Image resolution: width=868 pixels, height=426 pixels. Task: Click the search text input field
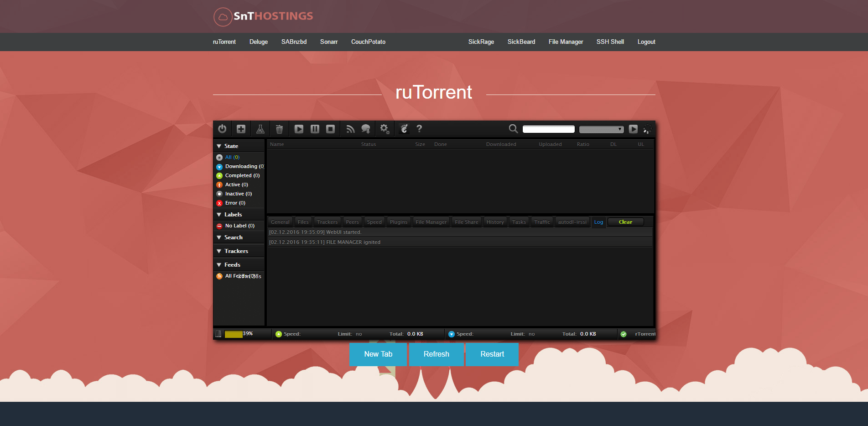click(549, 129)
